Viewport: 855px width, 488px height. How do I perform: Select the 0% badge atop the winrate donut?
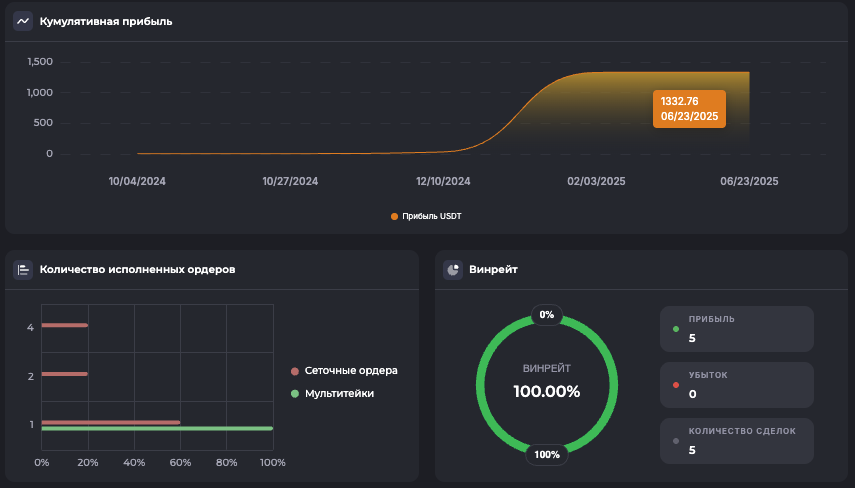(x=547, y=314)
